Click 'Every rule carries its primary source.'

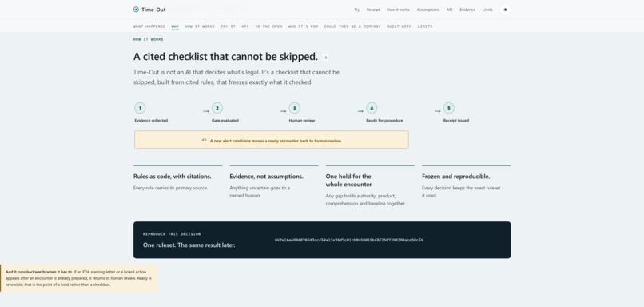[x=170, y=188]
